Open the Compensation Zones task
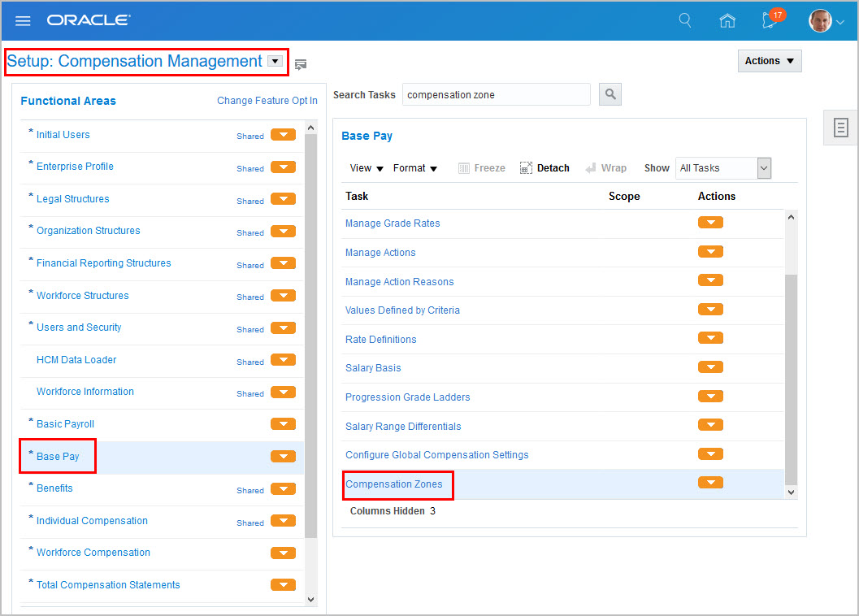The height and width of the screenshot is (616, 859). click(x=393, y=484)
